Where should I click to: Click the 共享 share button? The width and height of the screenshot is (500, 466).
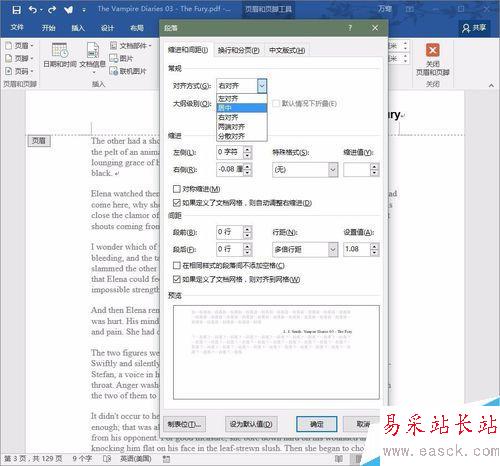[x=474, y=28]
